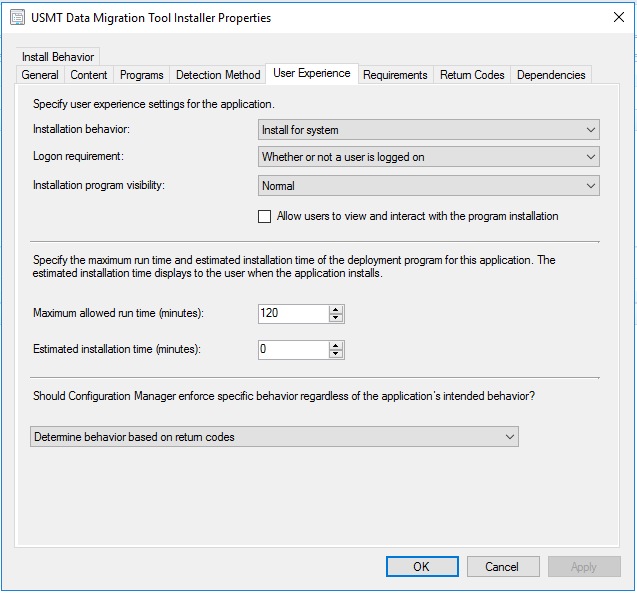Switch to the Content tab

pyautogui.click(x=89, y=75)
